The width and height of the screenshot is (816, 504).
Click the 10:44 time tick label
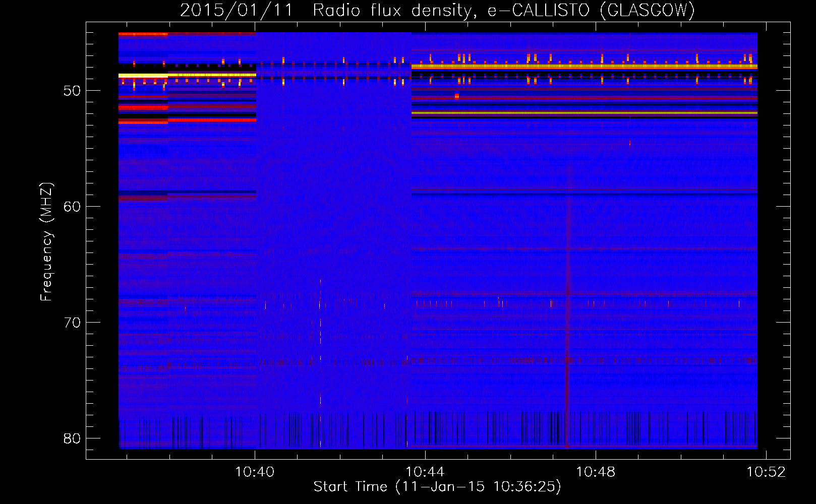tap(425, 472)
